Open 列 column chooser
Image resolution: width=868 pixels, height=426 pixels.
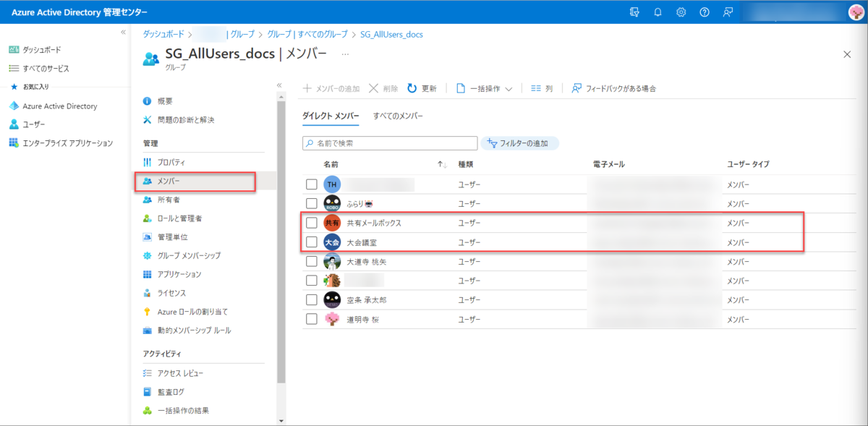coord(542,88)
